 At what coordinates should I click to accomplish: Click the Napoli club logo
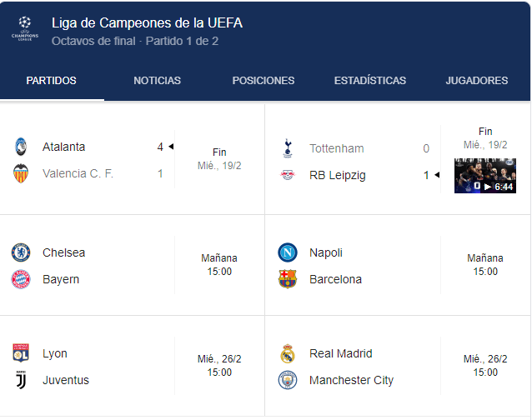click(288, 252)
